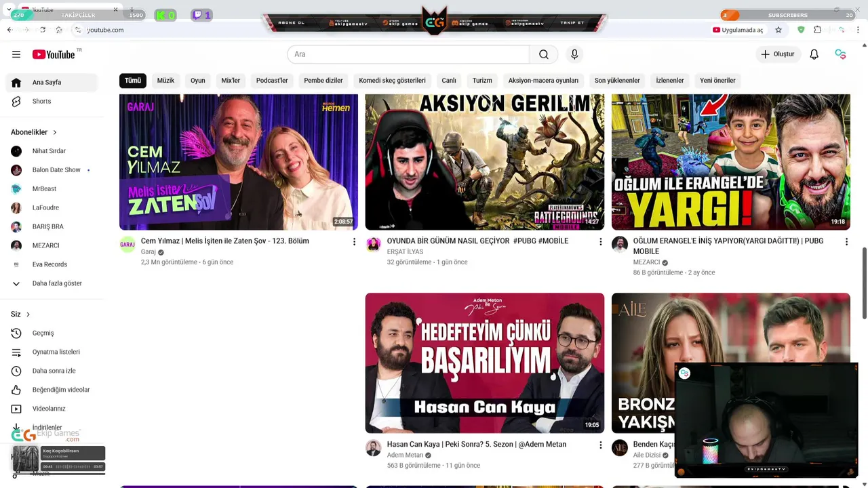Bookmark page with the star icon

(778, 30)
